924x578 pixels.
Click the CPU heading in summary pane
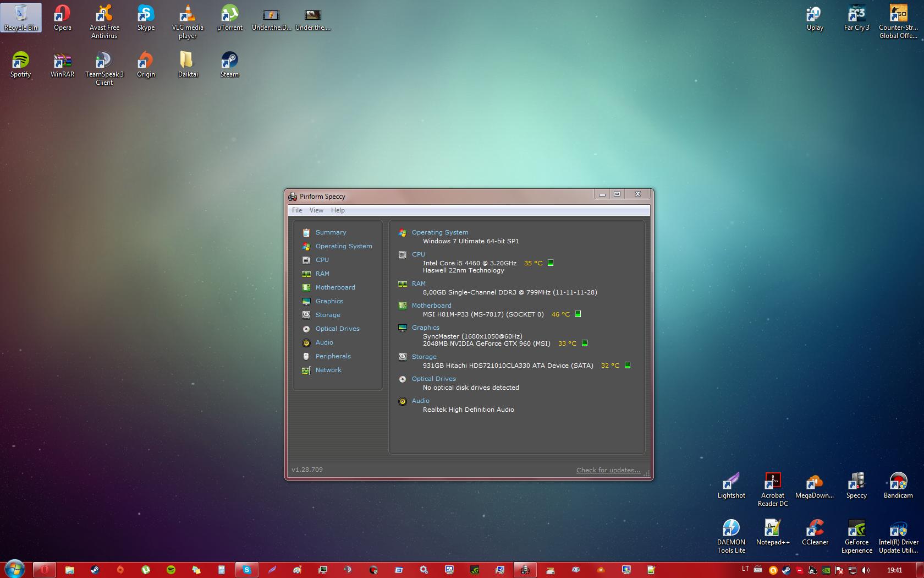419,254
